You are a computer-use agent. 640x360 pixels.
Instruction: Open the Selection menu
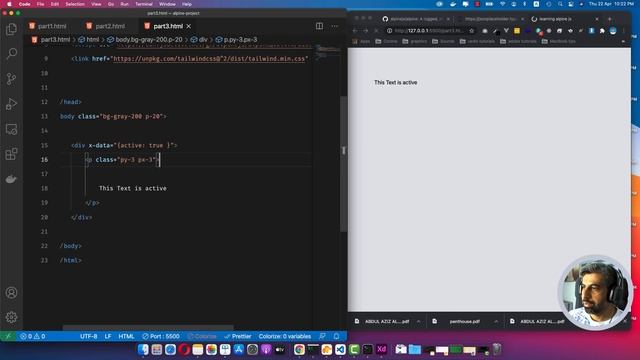[x=75, y=4]
